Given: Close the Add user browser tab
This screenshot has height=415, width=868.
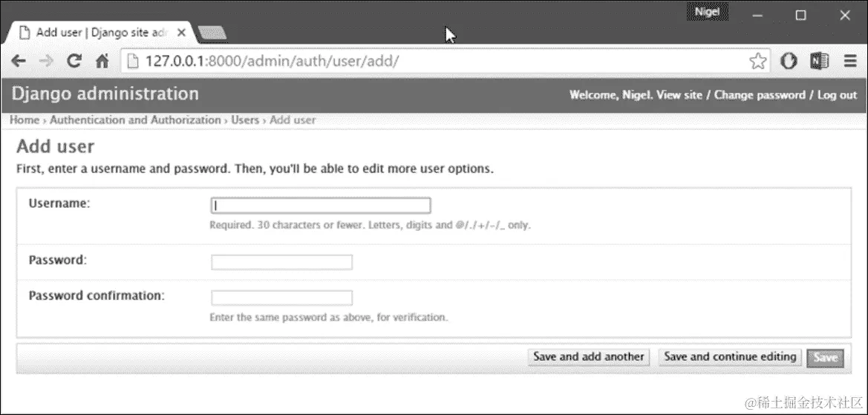Looking at the screenshot, I should click(180, 33).
